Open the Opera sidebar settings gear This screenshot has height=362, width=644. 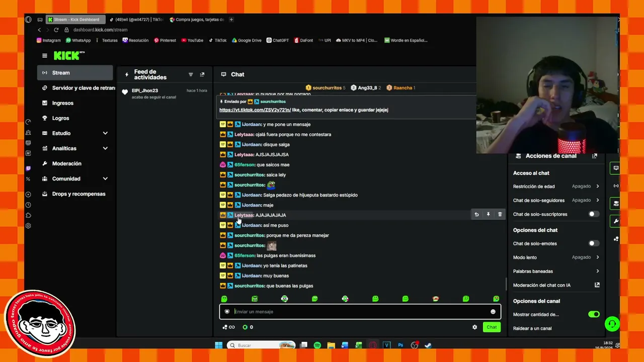pos(28,226)
